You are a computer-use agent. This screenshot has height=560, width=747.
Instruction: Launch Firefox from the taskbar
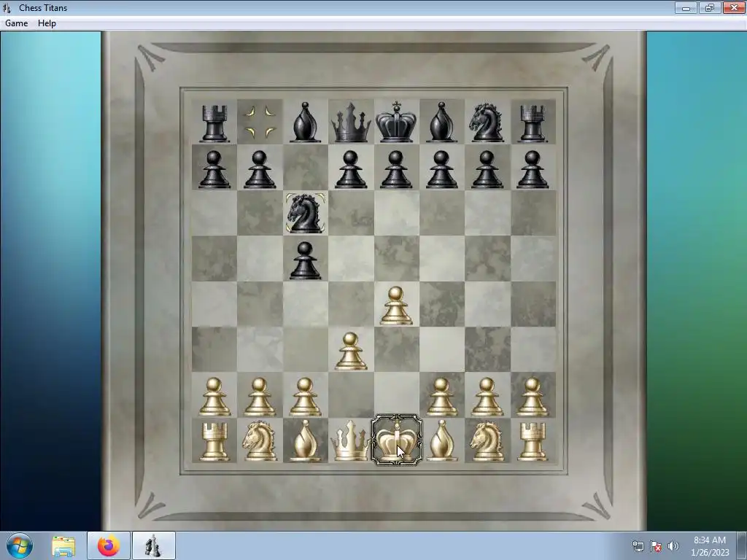(109, 545)
